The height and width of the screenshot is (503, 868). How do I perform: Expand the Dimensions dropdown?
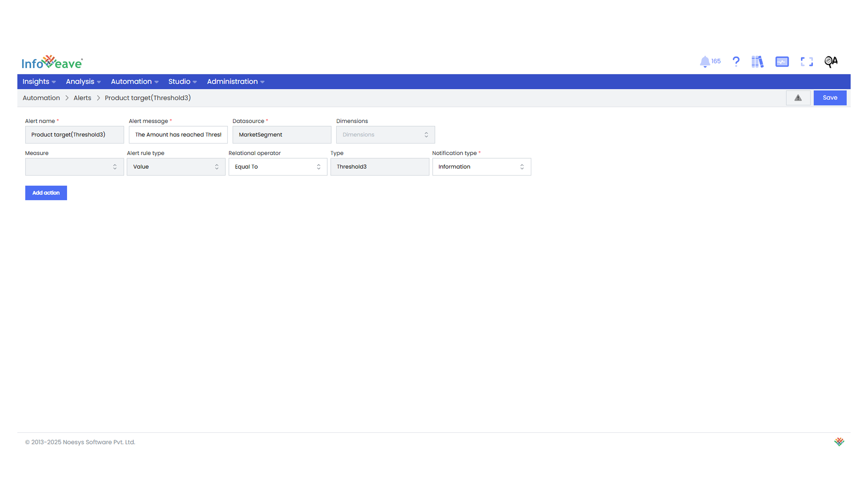click(x=385, y=135)
